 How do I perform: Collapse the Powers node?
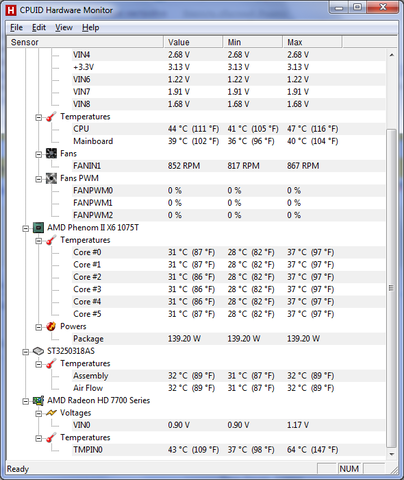tap(39, 327)
